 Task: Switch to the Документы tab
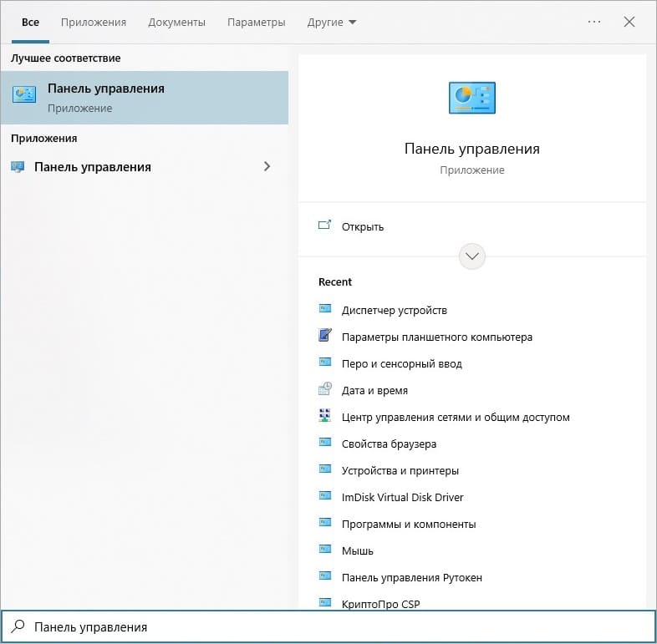(x=176, y=23)
